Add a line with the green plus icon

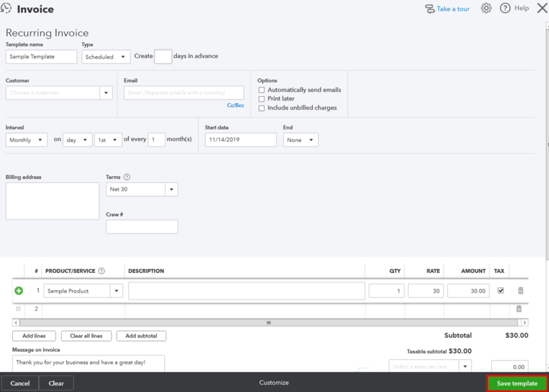pyautogui.click(x=18, y=291)
